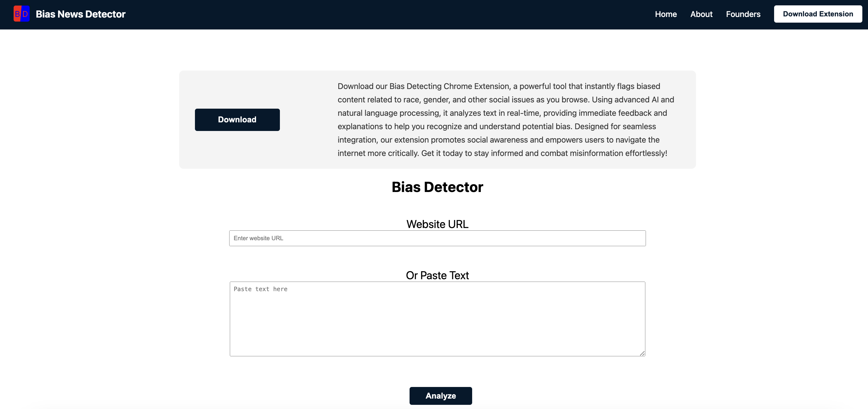Image resolution: width=868 pixels, height=409 pixels.
Task: Click the dark Download button
Action: [x=237, y=119]
